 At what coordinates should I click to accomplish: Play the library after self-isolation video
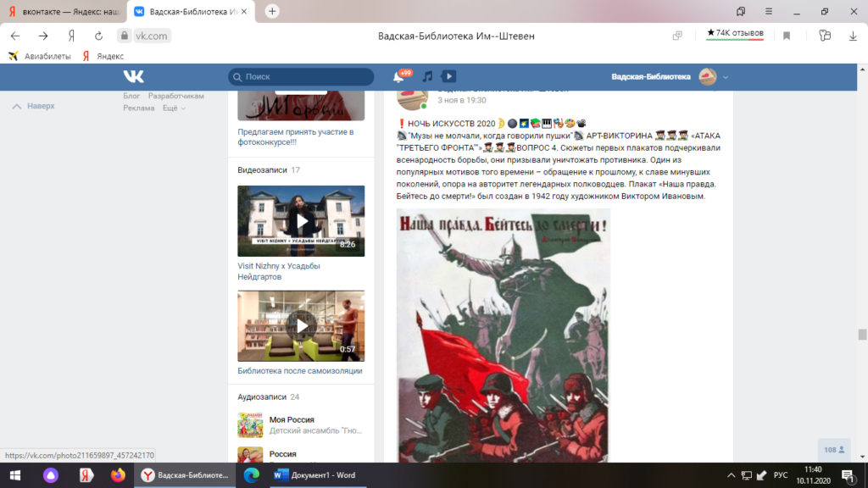(x=301, y=326)
